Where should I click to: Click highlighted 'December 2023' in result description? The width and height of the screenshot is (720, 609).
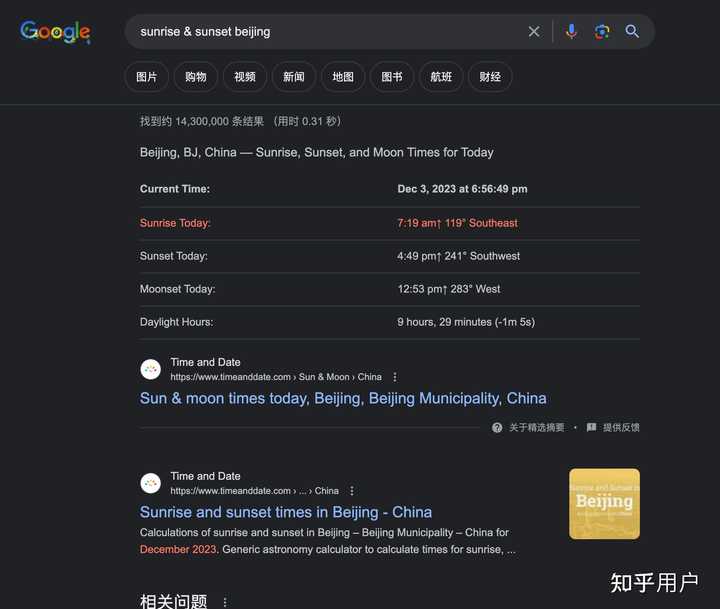(178, 550)
